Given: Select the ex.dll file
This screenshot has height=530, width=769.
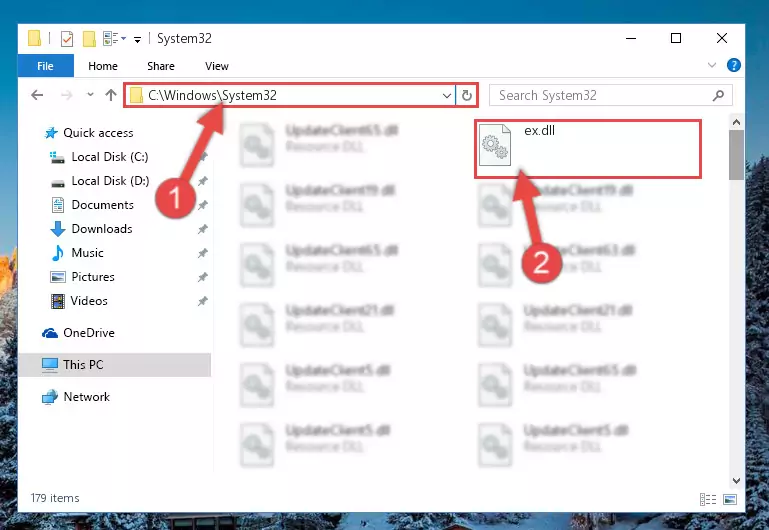Looking at the screenshot, I should tap(588, 149).
